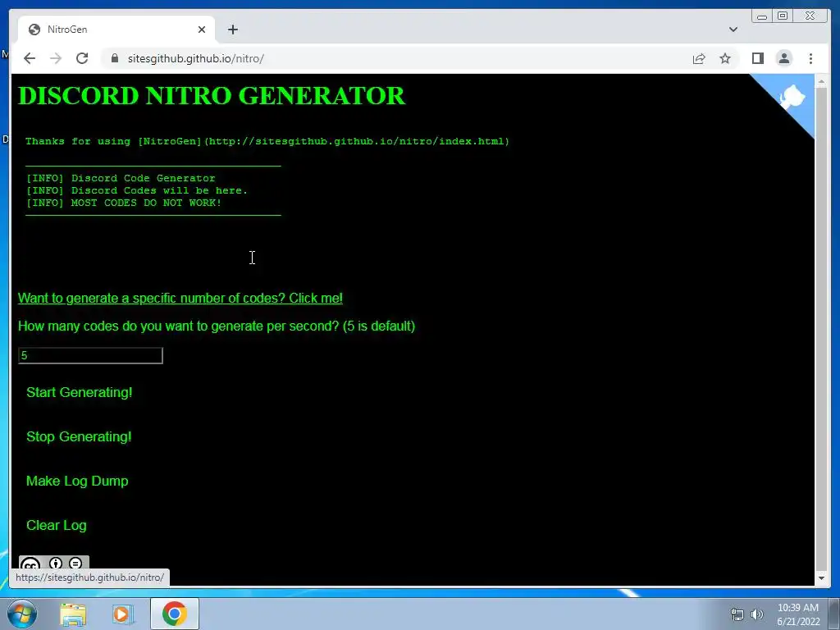840x630 pixels.
Task: Open the Windows Start menu
Action: 21,614
